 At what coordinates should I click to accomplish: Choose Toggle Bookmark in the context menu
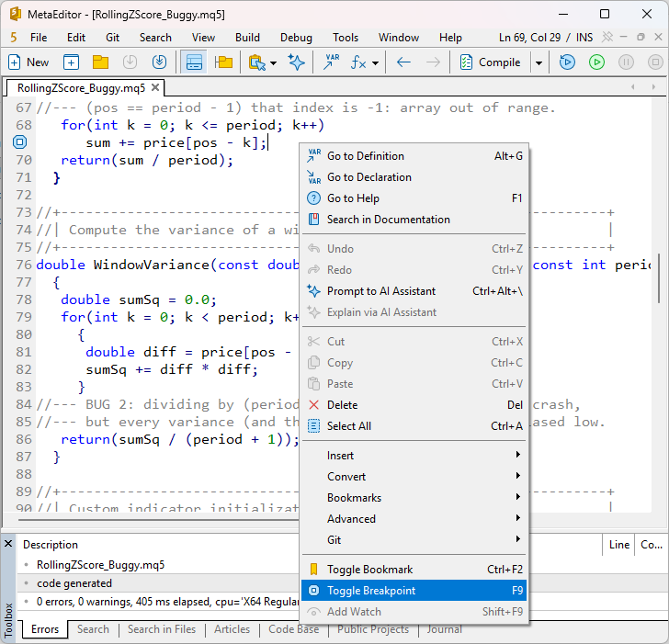coord(414,570)
